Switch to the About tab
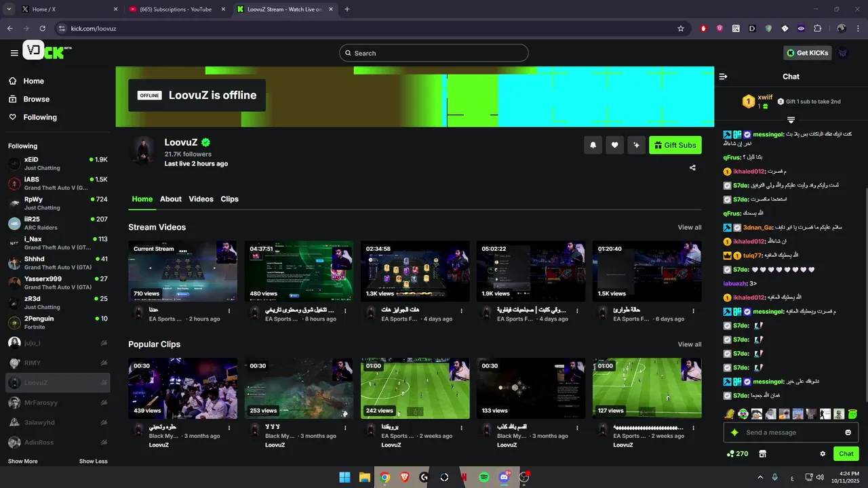This screenshot has height=488, width=868. point(171,199)
